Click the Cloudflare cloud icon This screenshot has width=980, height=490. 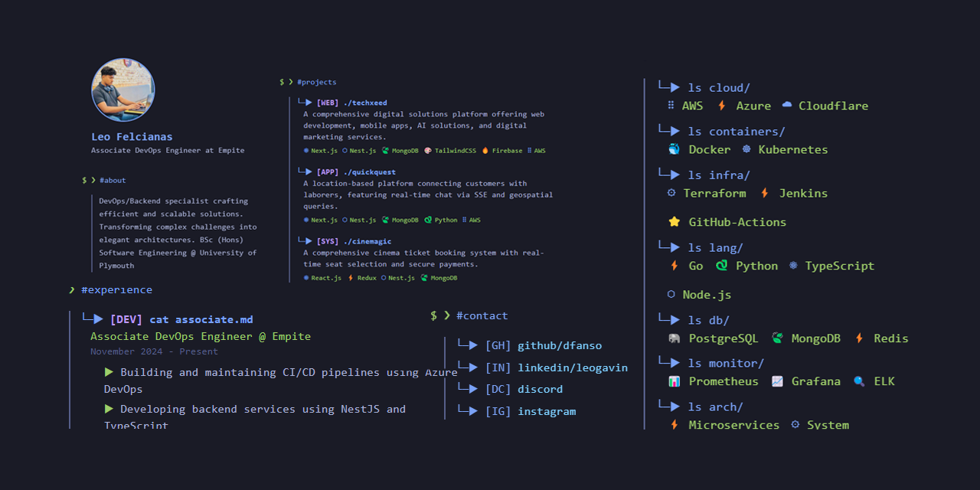(787, 106)
